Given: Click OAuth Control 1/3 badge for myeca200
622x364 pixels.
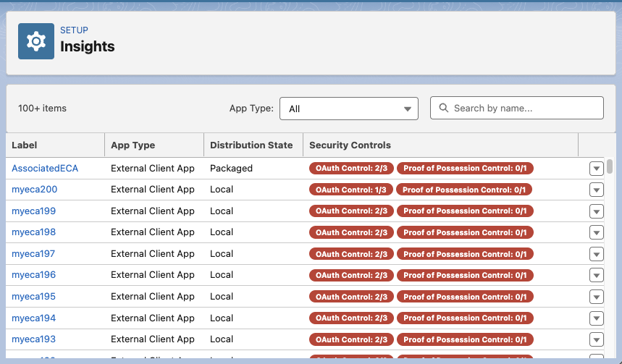Looking at the screenshot, I should (351, 190).
